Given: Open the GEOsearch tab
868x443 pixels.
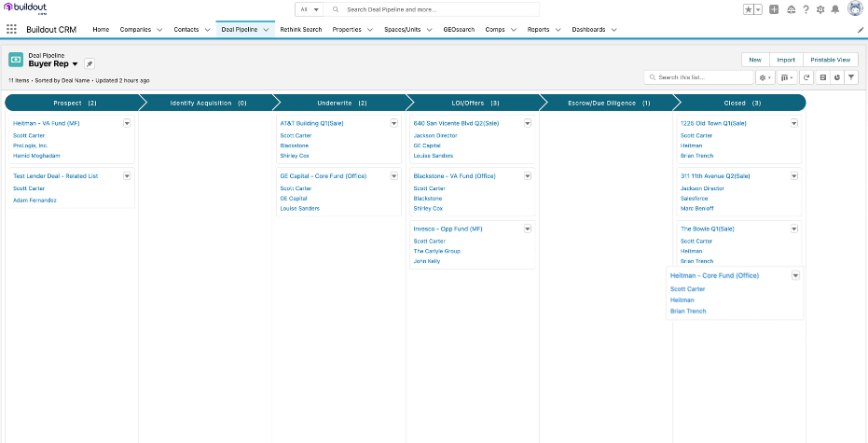Looking at the screenshot, I should [x=459, y=30].
